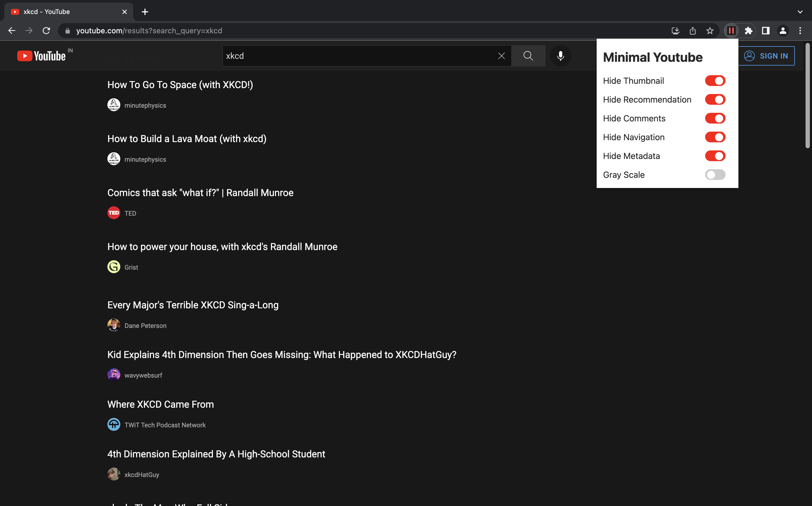812x506 pixels.
Task: Open the tab search dropdown chevron
Action: click(x=800, y=12)
